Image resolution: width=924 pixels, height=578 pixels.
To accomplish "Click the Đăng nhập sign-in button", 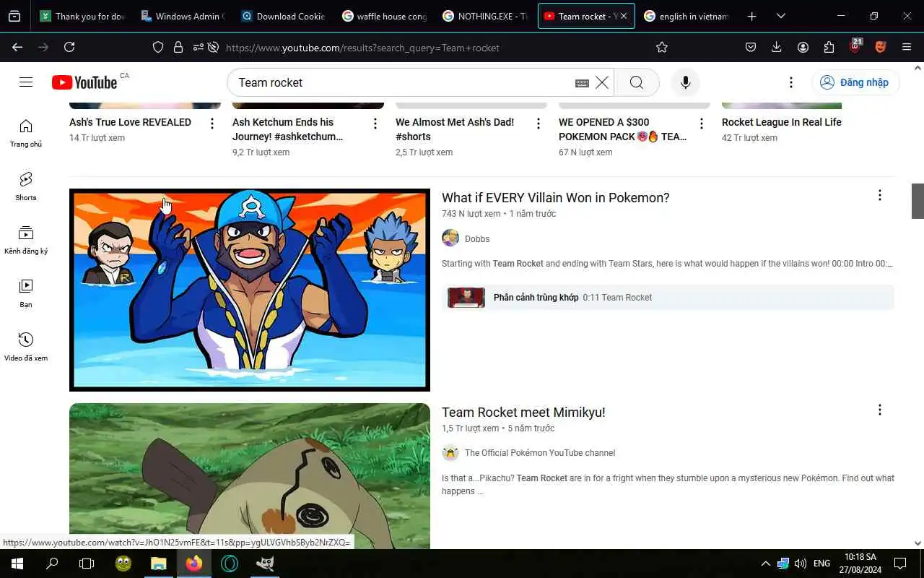I will (855, 82).
